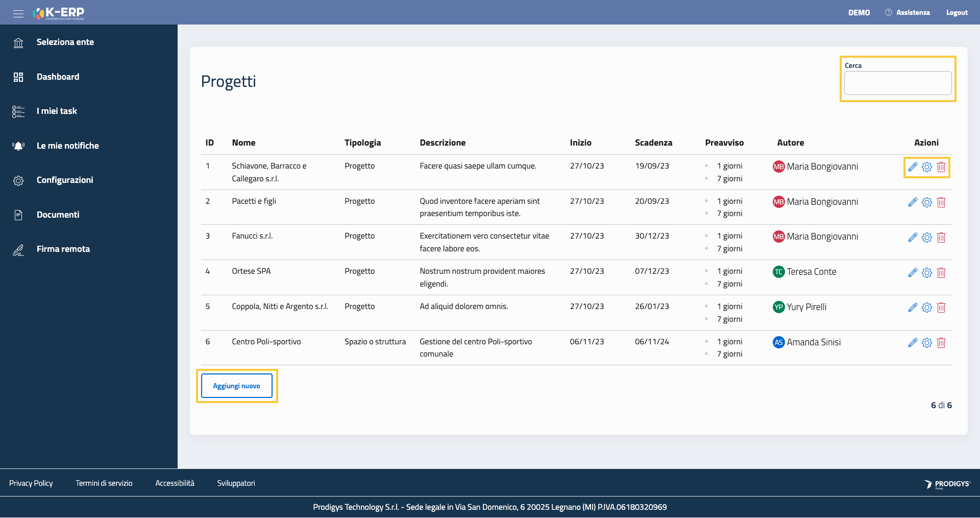Viewport: 980px width, 518px height.
Task: Show Le mie notifiche page
Action: coord(67,146)
